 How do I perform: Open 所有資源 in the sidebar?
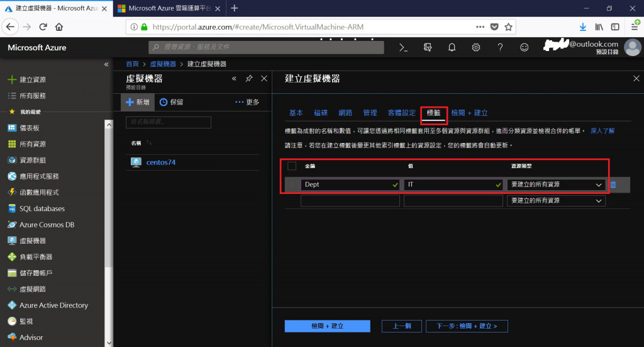[x=27, y=144]
